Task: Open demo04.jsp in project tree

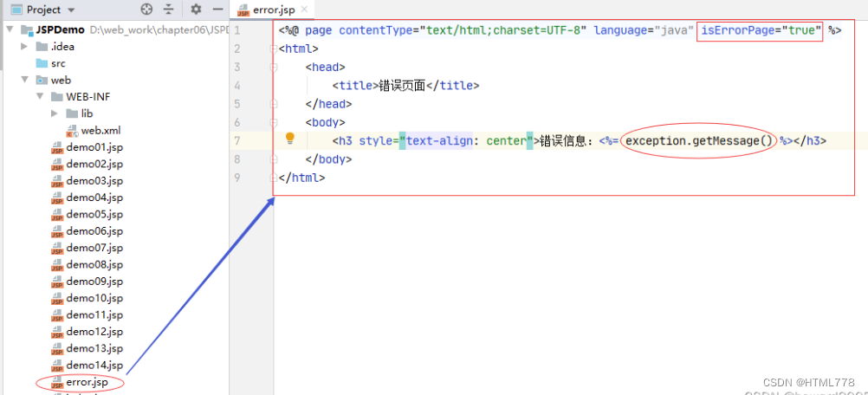Action: [x=94, y=197]
